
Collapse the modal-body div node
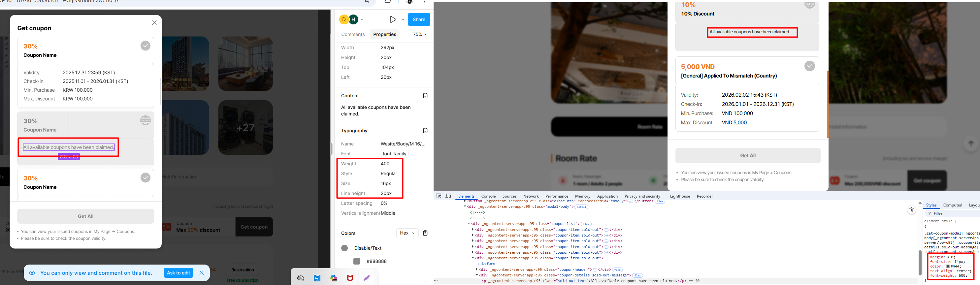[465, 206]
